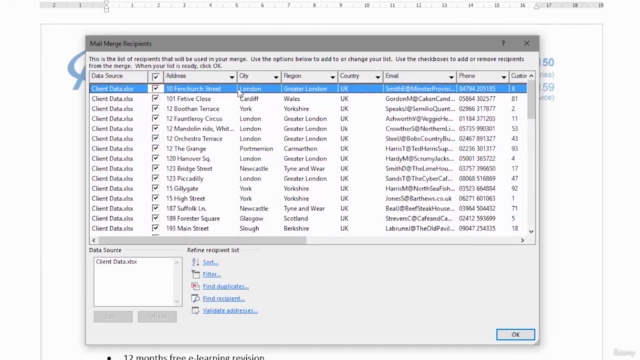Click the right indent marker on ruler
Image resolution: width=640 pixels, height=360 pixels.
click(x=536, y=7)
